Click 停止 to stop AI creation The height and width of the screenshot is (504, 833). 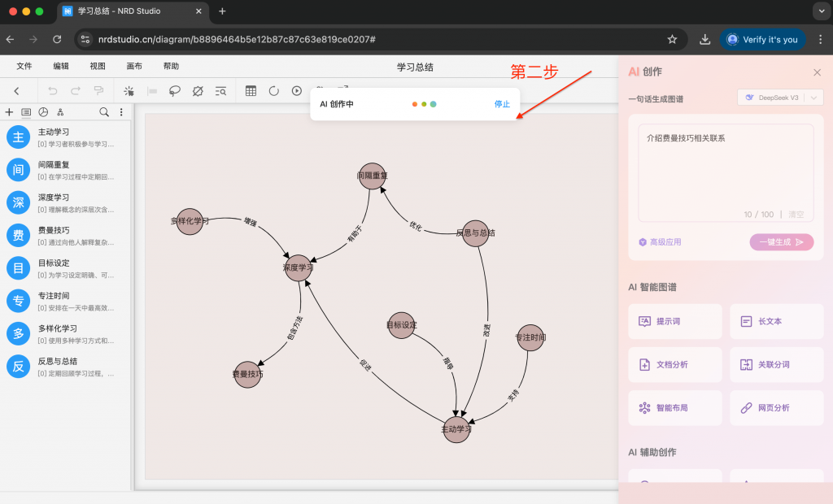click(502, 104)
